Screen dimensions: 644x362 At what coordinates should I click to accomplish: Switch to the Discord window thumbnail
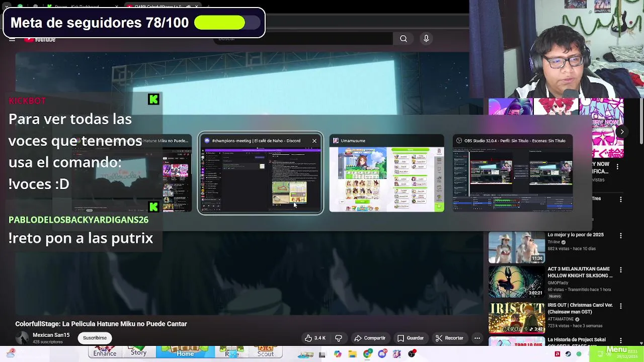tap(261, 179)
